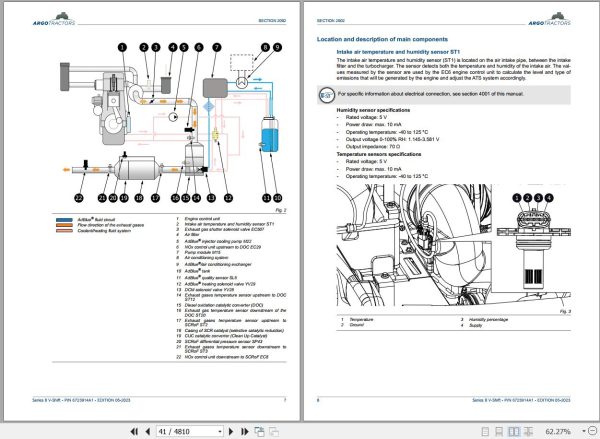Viewport: 600px width, 439px height.
Task: Go to the previous page
Action: [148, 431]
